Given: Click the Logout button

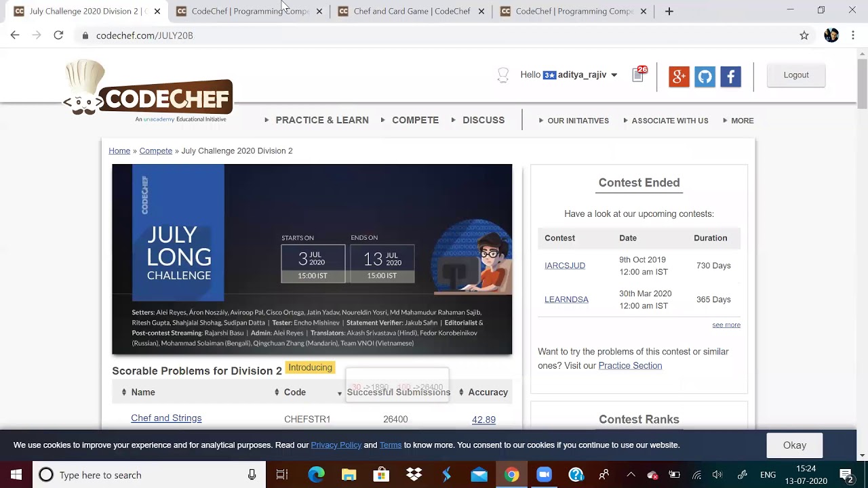Looking at the screenshot, I should click(x=796, y=75).
